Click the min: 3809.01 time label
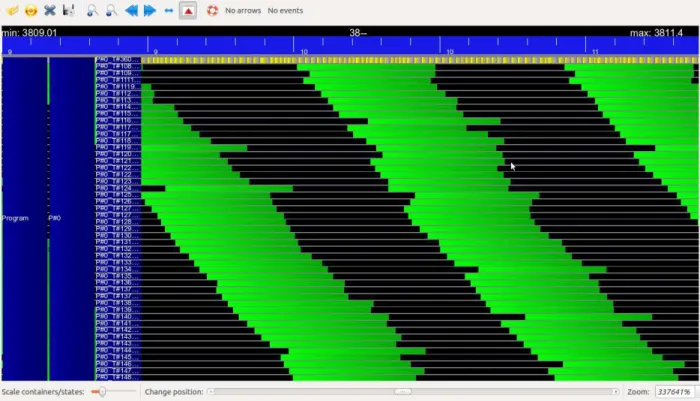700x401 pixels. pyautogui.click(x=29, y=33)
